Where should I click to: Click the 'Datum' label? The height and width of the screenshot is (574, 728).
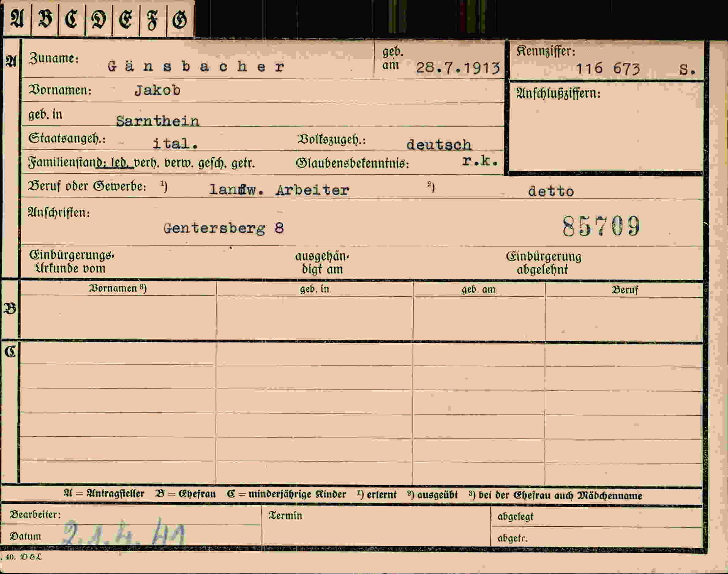click(x=25, y=536)
